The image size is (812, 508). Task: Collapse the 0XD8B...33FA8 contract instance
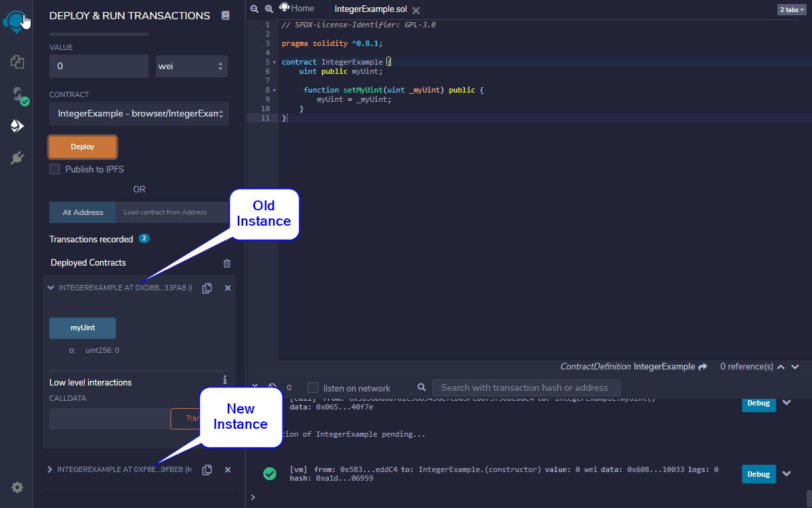coord(51,288)
